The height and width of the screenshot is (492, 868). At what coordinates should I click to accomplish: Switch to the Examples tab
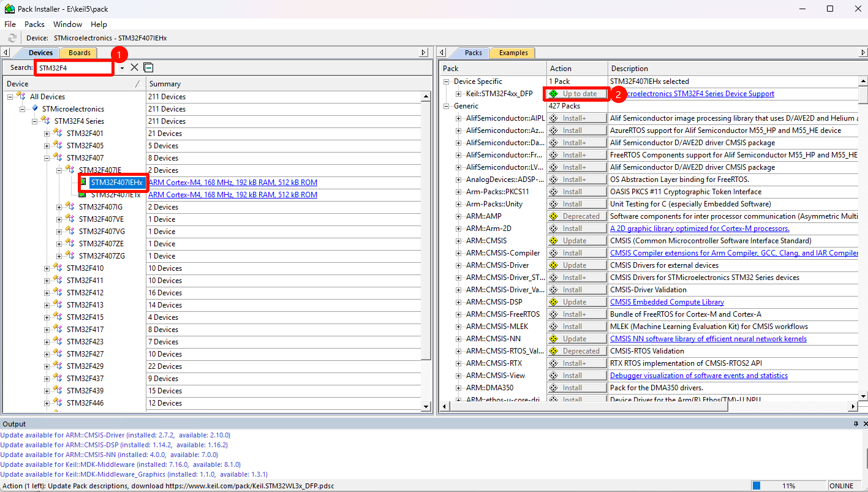pyautogui.click(x=513, y=53)
